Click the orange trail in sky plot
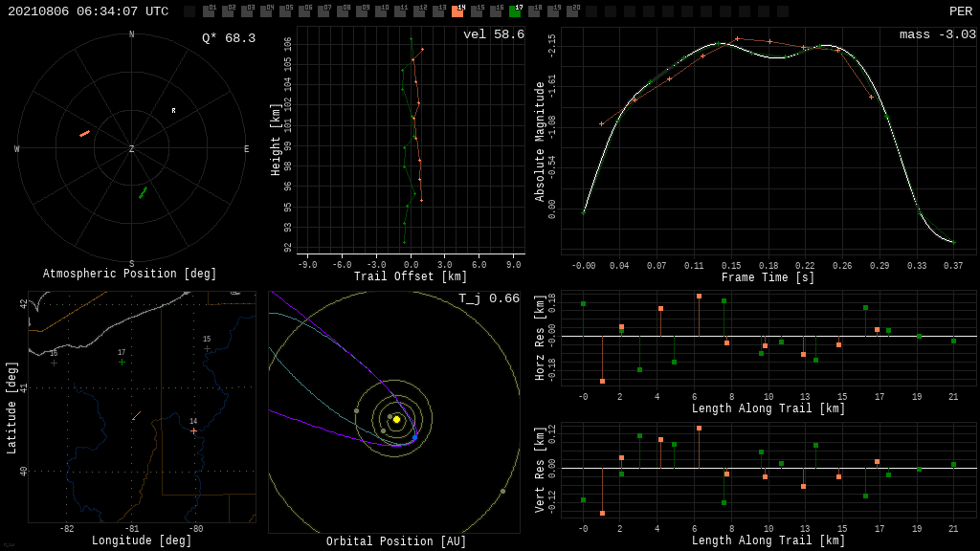 84,133
